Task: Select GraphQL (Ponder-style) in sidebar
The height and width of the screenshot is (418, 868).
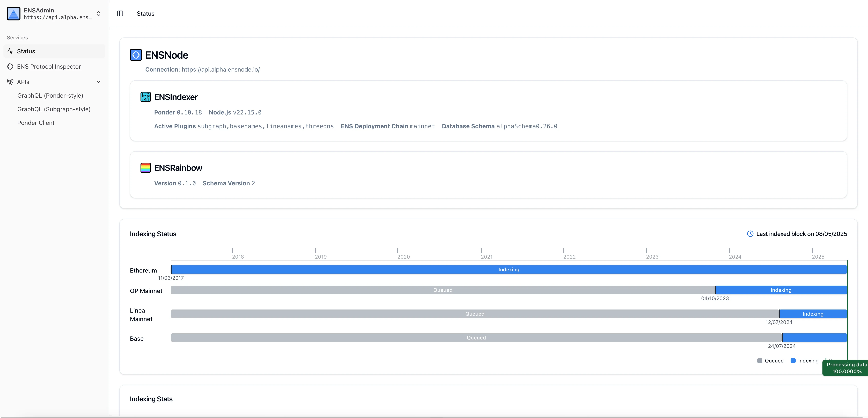Action: (50, 96)
